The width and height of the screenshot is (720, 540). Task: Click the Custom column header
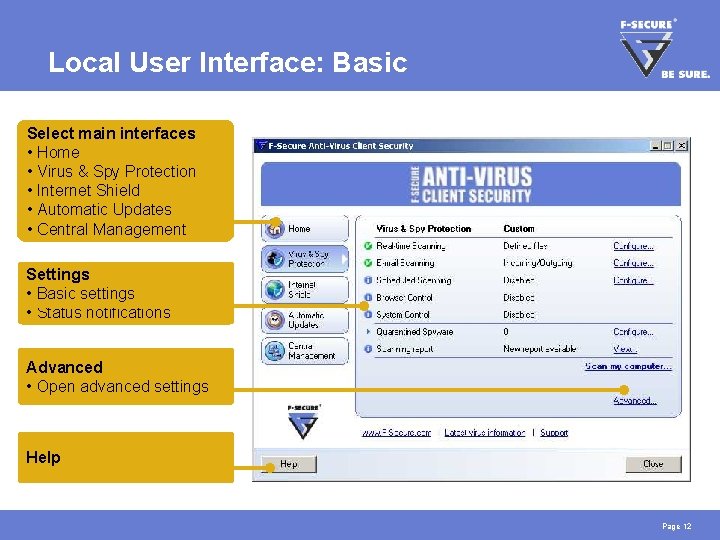click(x=519, y=229)
